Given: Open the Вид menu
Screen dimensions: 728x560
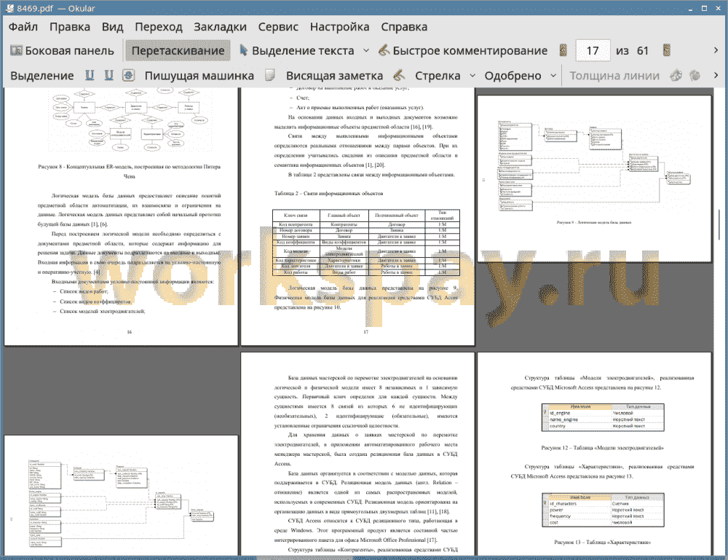Looking at the screenshot, I should (x=112, y=27).
